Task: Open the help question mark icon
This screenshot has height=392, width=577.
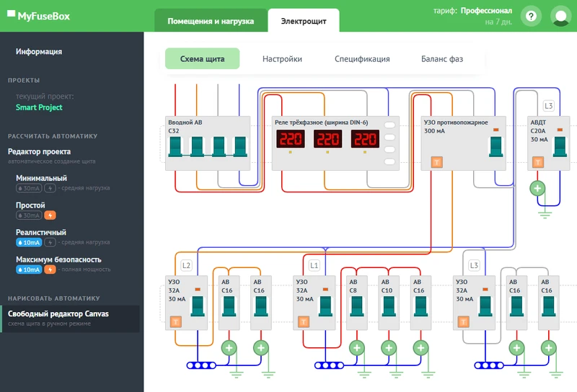Action: tap(532, 16)
